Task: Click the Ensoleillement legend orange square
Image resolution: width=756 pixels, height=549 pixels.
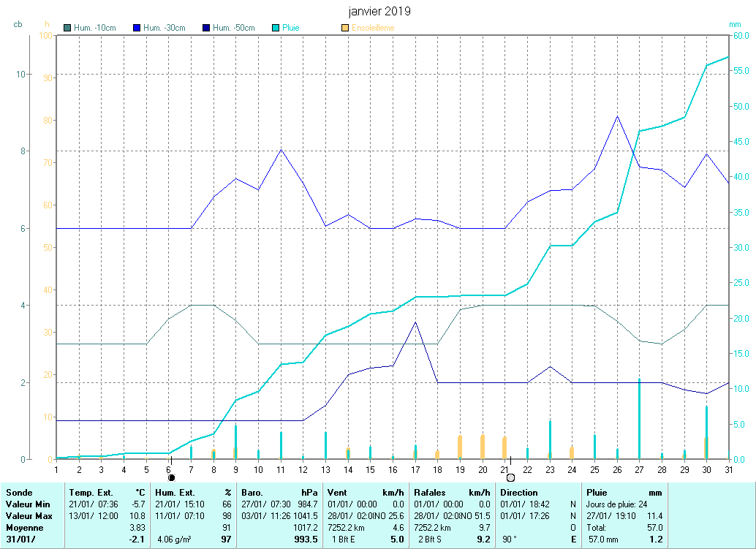Action: [344, 29]
